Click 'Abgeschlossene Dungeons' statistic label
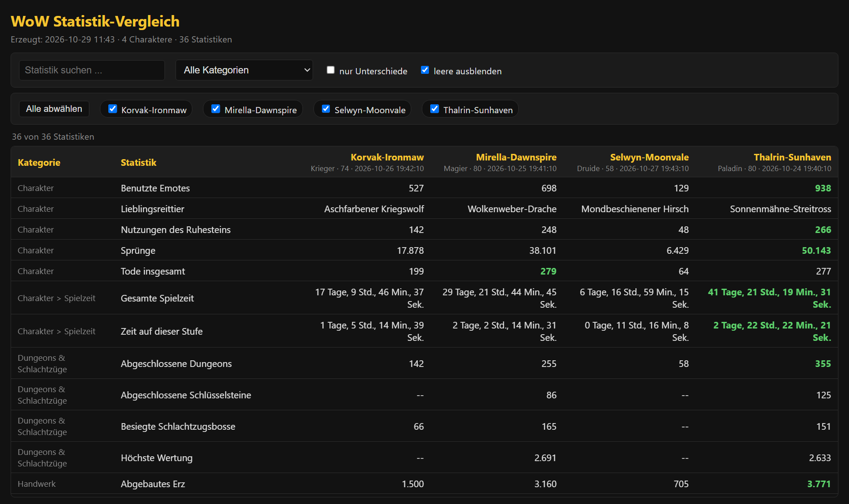The width and height of the screenshot is (849, 504). pyautogui.click(x=176, y=363)
